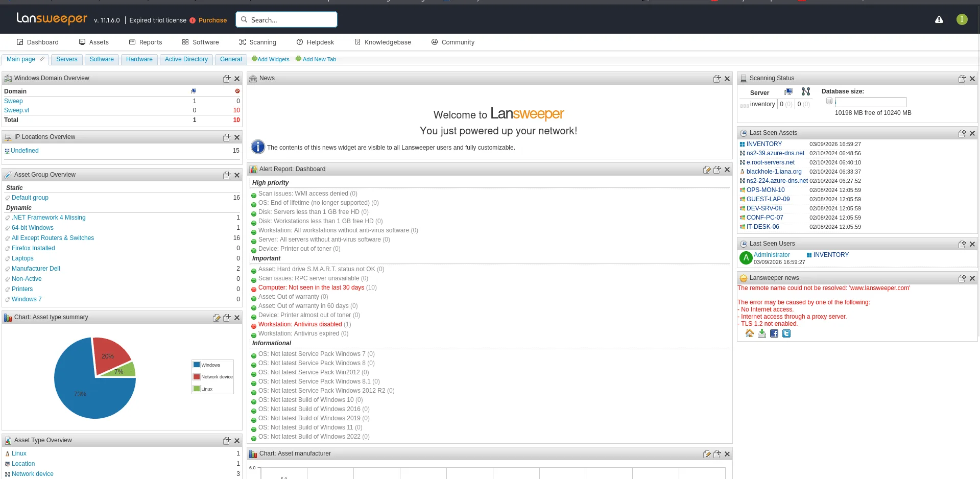Open the Administrator user link
The height and width of the screenshot is (479, 980).
(x=772, y=255)
